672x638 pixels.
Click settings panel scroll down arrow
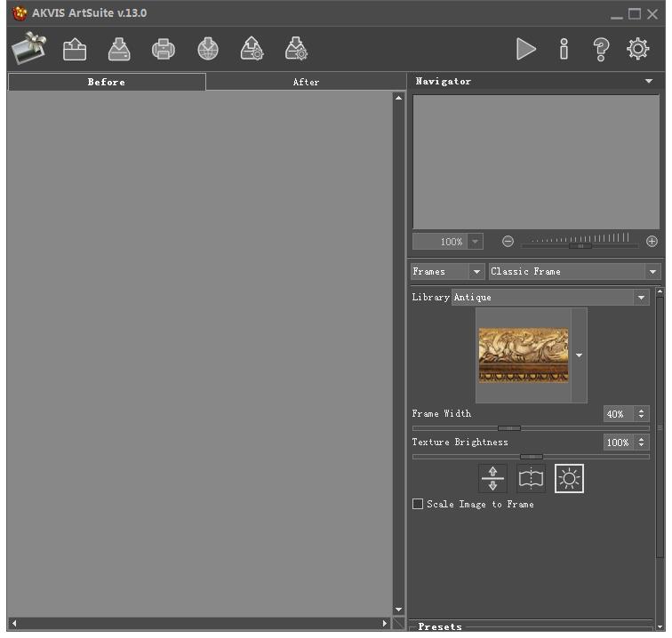point(660,626)
